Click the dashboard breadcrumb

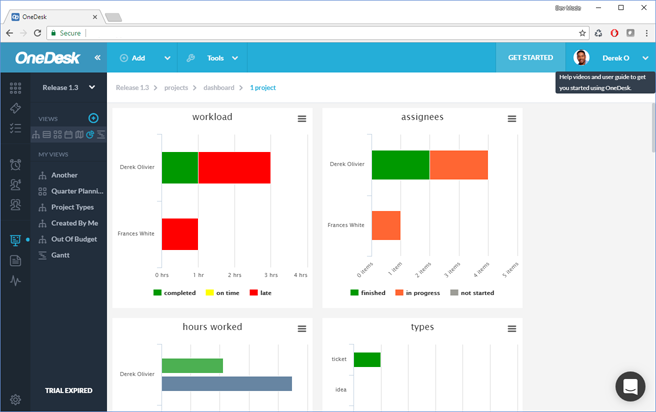[219, 87]
